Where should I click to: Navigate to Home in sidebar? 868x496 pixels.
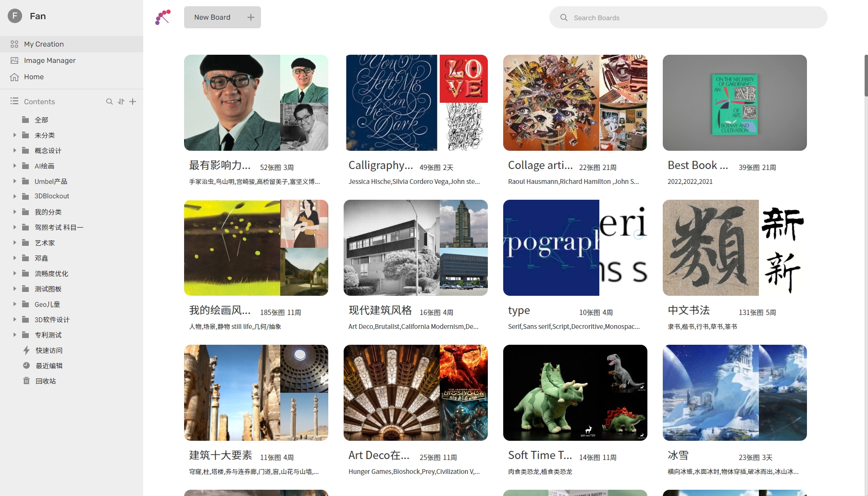[34, 77]
